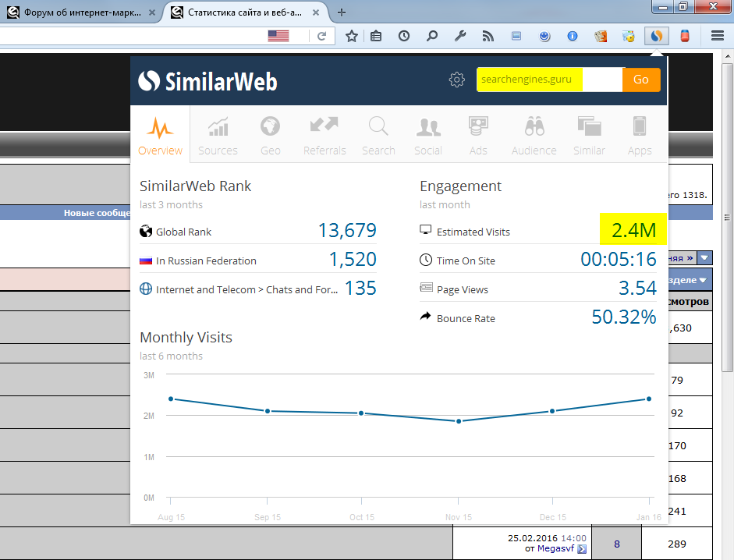Click the Nov 15 data point on chart
This screenshot has width=734, height=560.
pos(459,421)
